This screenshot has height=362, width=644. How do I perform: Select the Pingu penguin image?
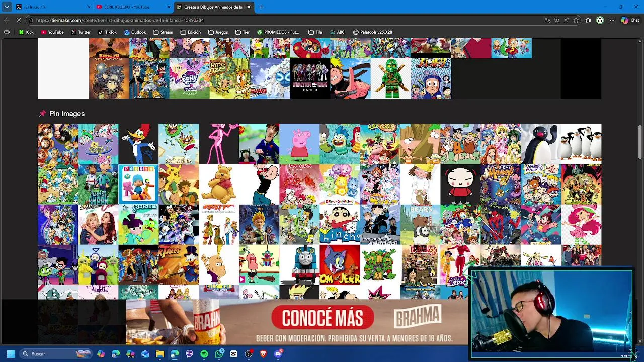point(541,144)
